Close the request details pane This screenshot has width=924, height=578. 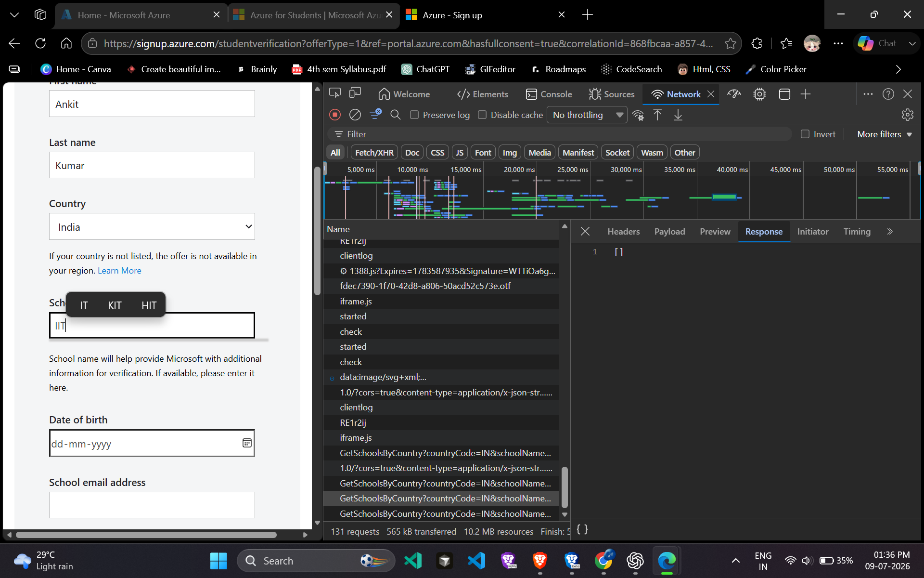point(585,232)
